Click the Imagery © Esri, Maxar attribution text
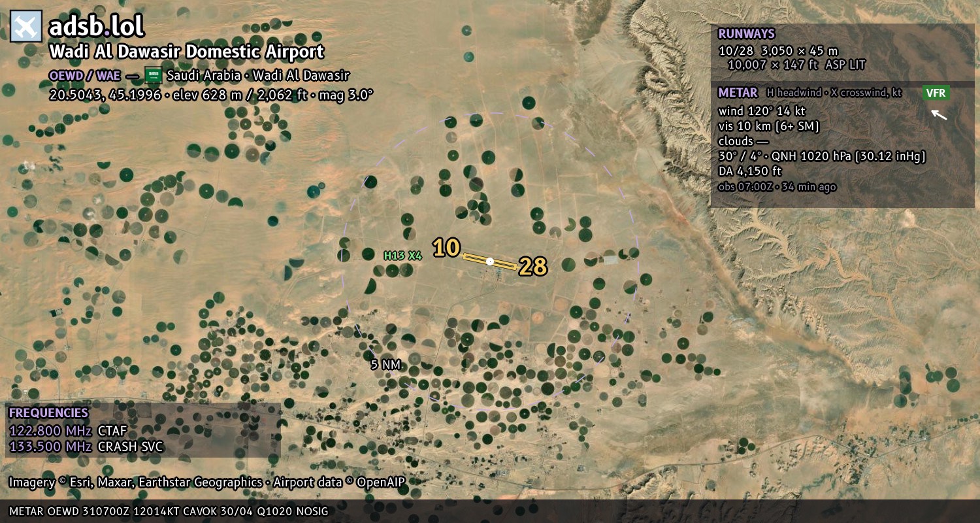The height and width of the screenshot is (523, 980). (x=207, y=482)
